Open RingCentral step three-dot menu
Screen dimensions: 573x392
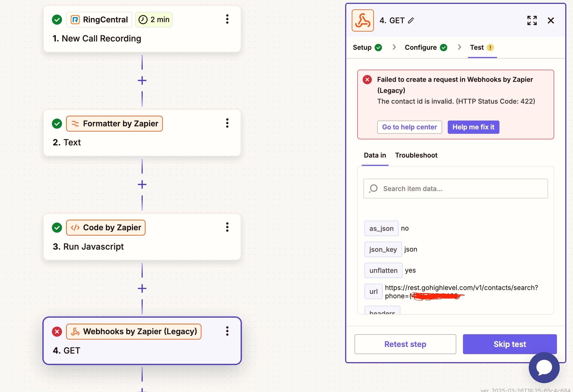pyautogui.click(x=227, y=19)
